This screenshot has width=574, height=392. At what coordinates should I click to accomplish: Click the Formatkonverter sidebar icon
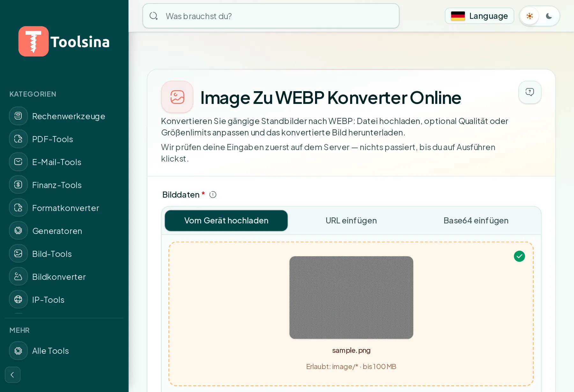(x=18, y=208)
